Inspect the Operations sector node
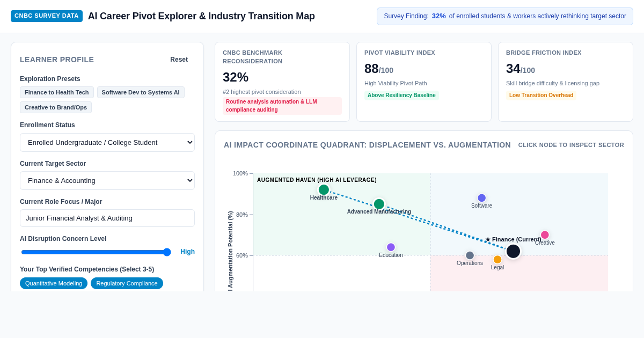This screenshot has height=338, width=644. (470, 255)
